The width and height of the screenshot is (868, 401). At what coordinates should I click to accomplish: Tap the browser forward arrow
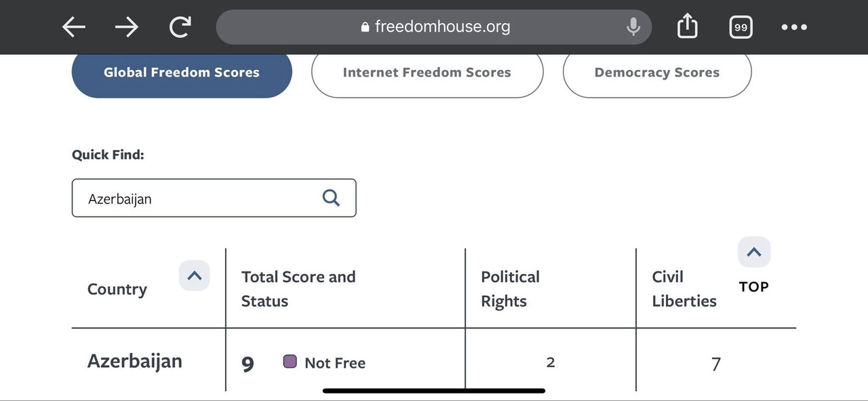pos(127,27)
